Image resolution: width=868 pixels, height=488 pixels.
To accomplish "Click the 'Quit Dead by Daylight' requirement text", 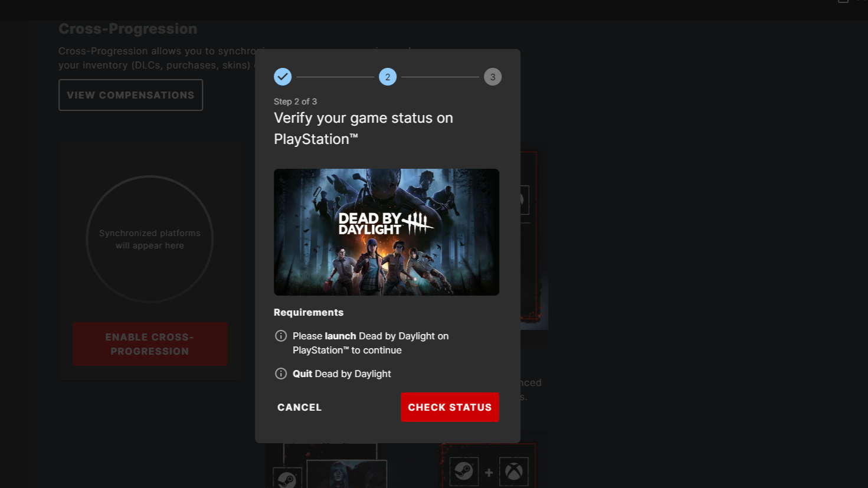I will (x=342, y=374).
